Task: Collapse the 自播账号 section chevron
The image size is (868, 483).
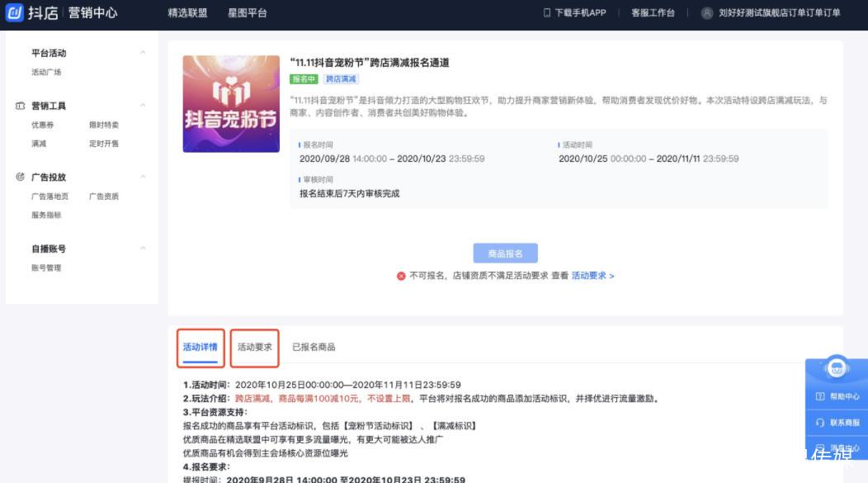Action: tap(143, 249)
